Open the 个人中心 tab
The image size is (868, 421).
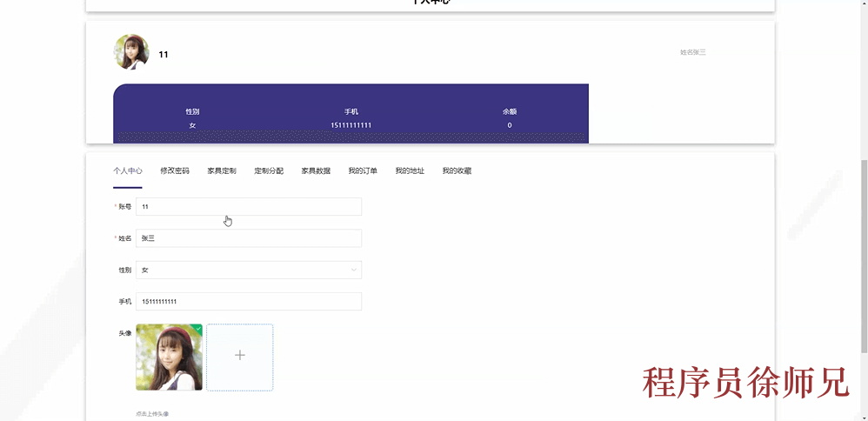[127, 170]
